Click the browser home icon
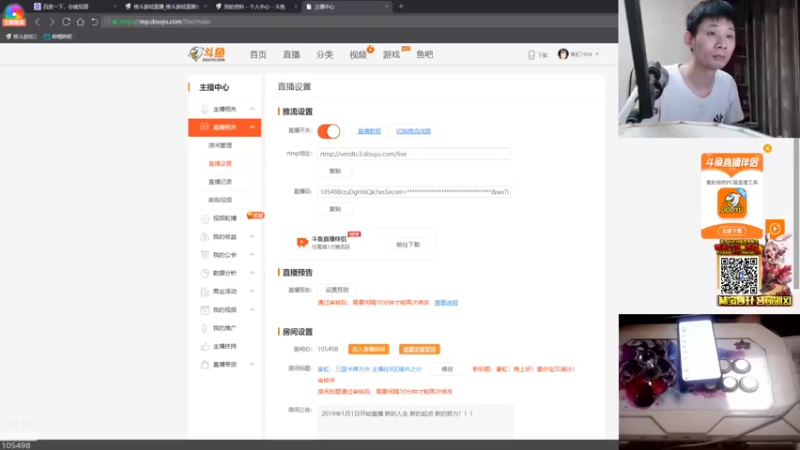Screen dimensions: 800x450 tap(80, 22)
